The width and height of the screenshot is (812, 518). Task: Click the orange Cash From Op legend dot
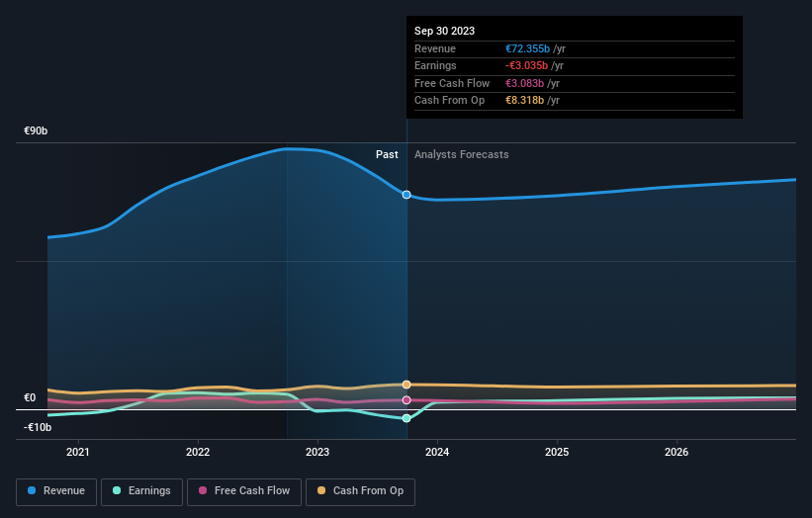pos(321,490)
